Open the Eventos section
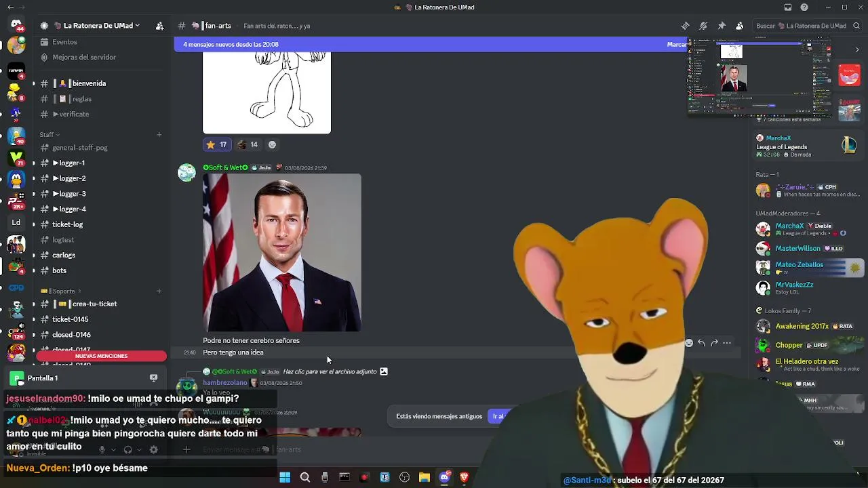The height and width of the screenshot is (488, 868). coord(65,42)
